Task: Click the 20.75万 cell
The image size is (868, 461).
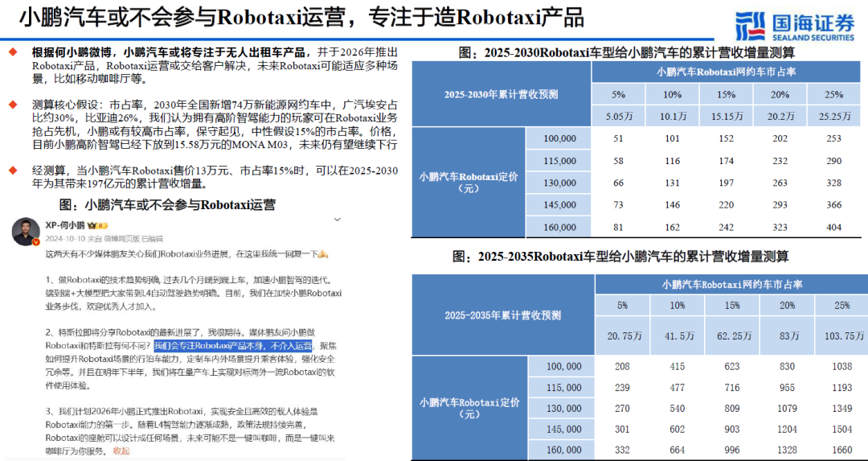Action: click(622, 335)
